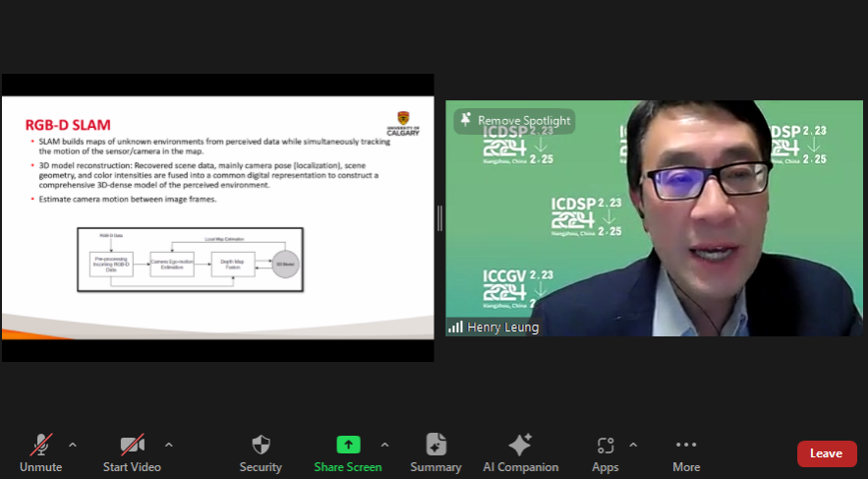Open the Security shield options

(x=260, y=451)
